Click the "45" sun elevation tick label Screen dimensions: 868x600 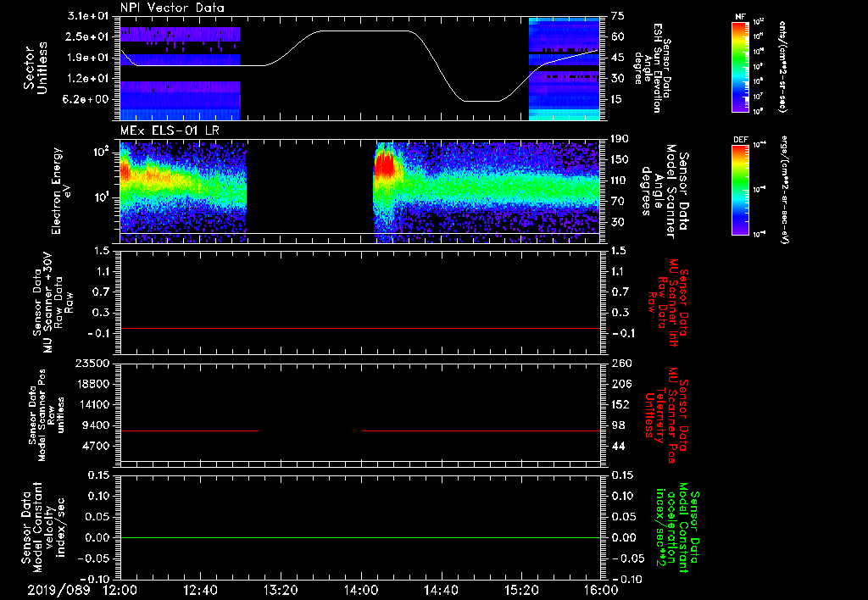(617, 58)
